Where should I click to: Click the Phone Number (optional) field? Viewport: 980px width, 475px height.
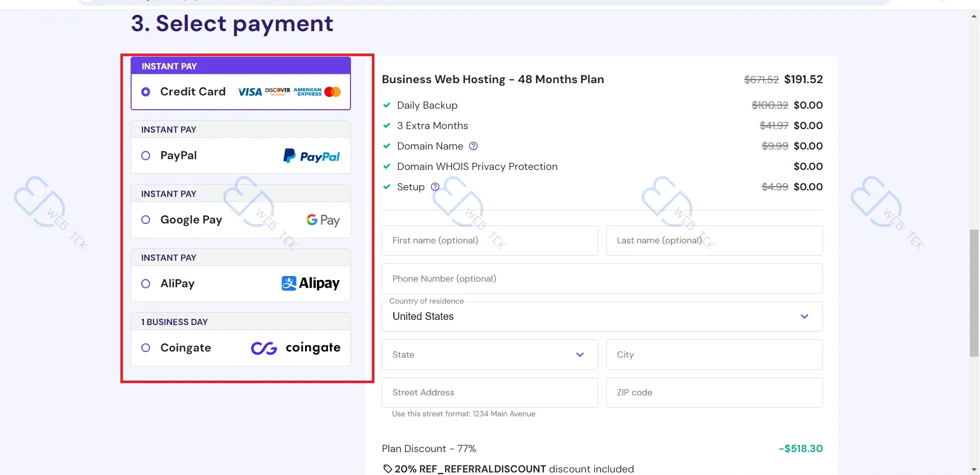(x=602, y=279)
